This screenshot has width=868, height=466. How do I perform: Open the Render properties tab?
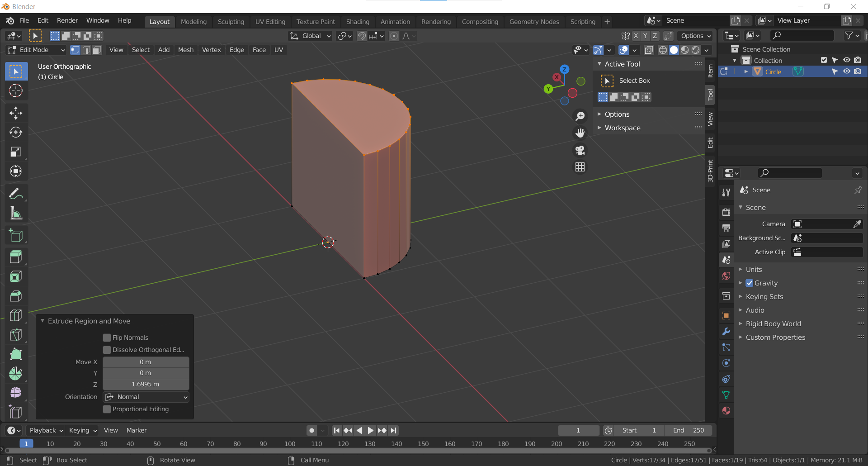(726, 212)
